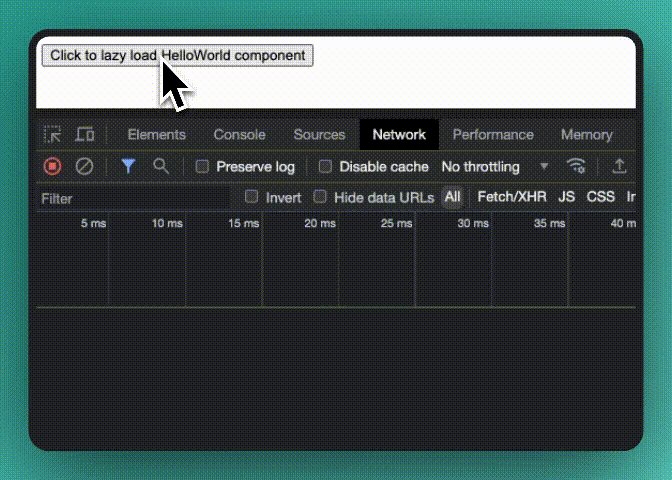Clear the network log
Image resolution: width=672 pixels, height=480 pixels.
click(84, 166)
